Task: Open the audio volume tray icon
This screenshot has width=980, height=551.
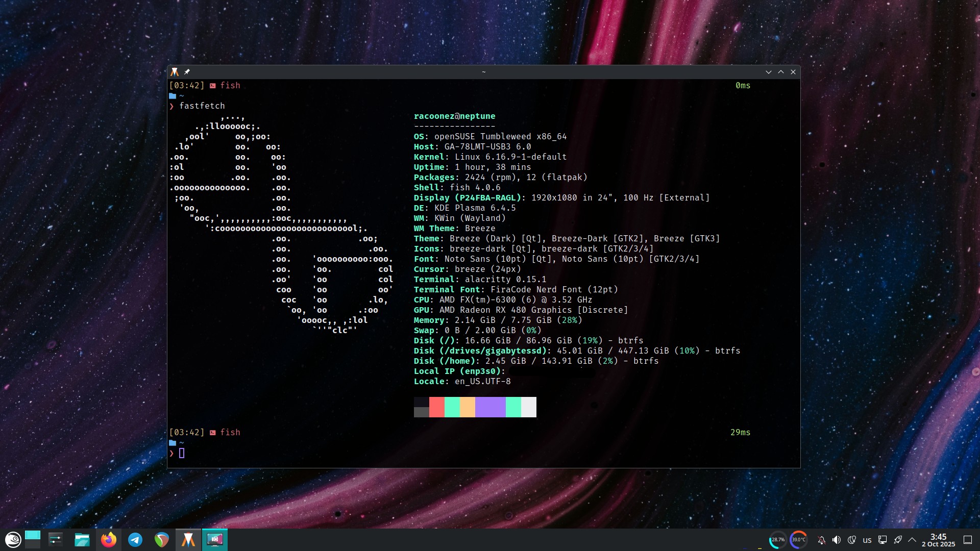Action: (836, 540)
